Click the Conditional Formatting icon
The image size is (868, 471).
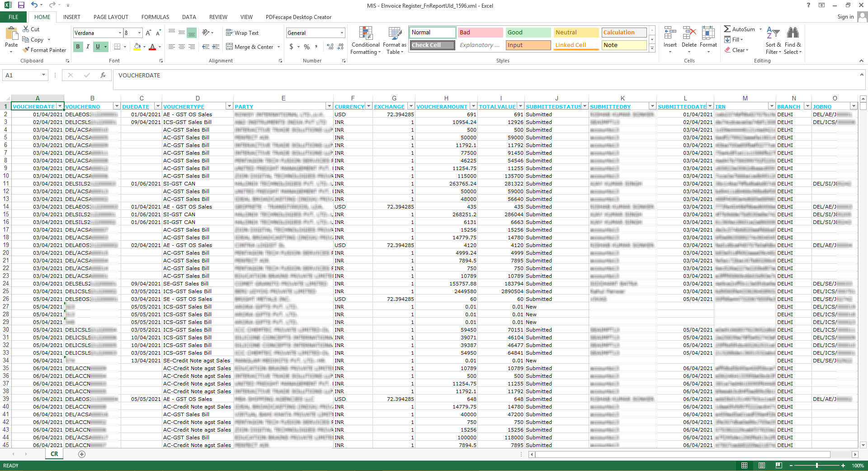click(365, 34)
